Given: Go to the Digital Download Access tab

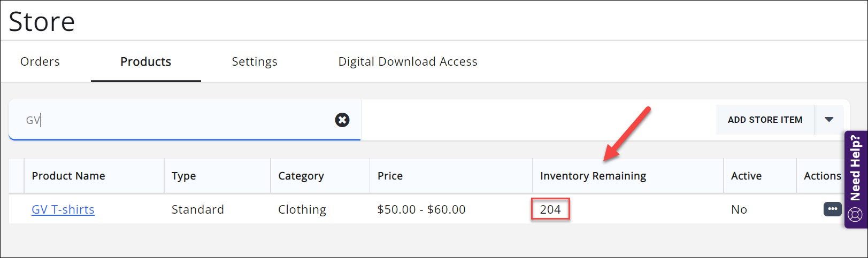Looking at the screenshot, I should 408,62.
